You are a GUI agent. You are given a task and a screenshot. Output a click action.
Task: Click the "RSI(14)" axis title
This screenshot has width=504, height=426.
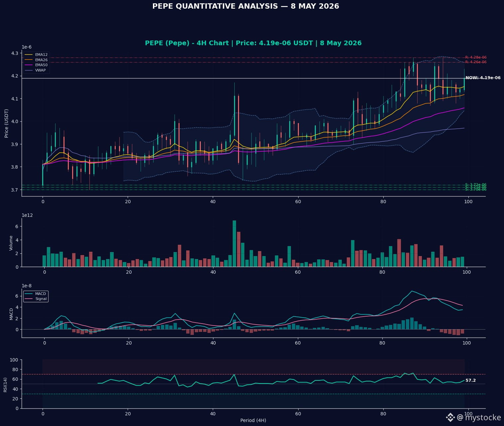coord(5,384)
